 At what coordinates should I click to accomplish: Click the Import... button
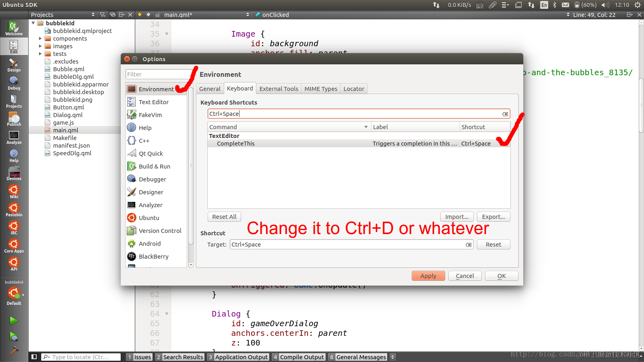click(457, 216)
